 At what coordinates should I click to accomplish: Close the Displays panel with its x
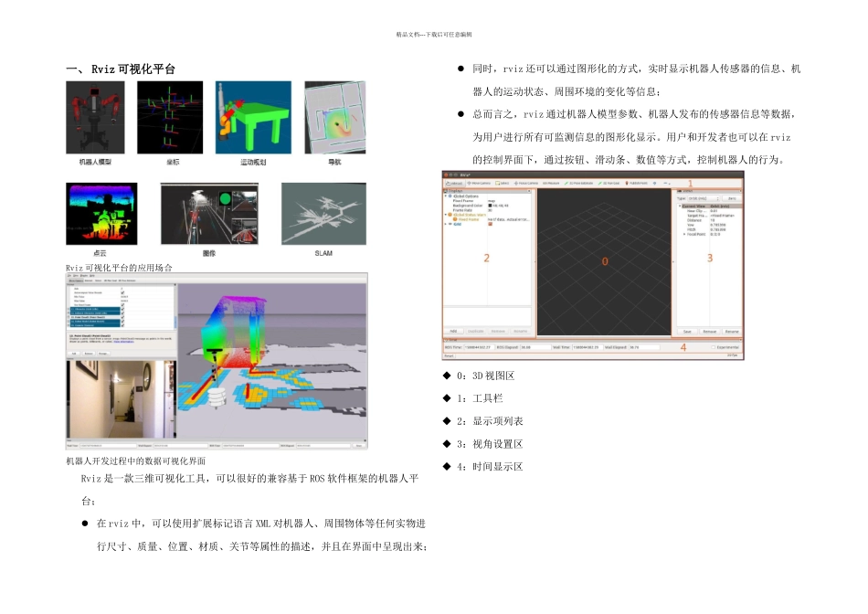tap(529, 191)
